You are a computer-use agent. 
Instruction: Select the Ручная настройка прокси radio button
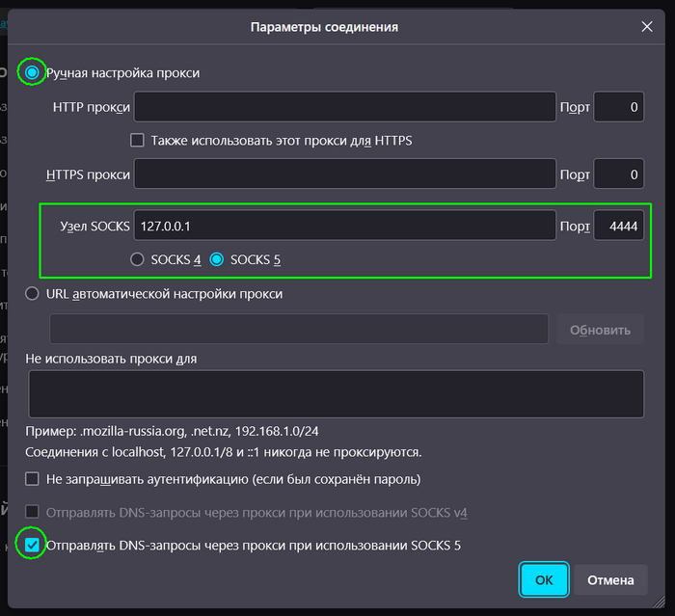pyautogui.click(x=33, y=72)
